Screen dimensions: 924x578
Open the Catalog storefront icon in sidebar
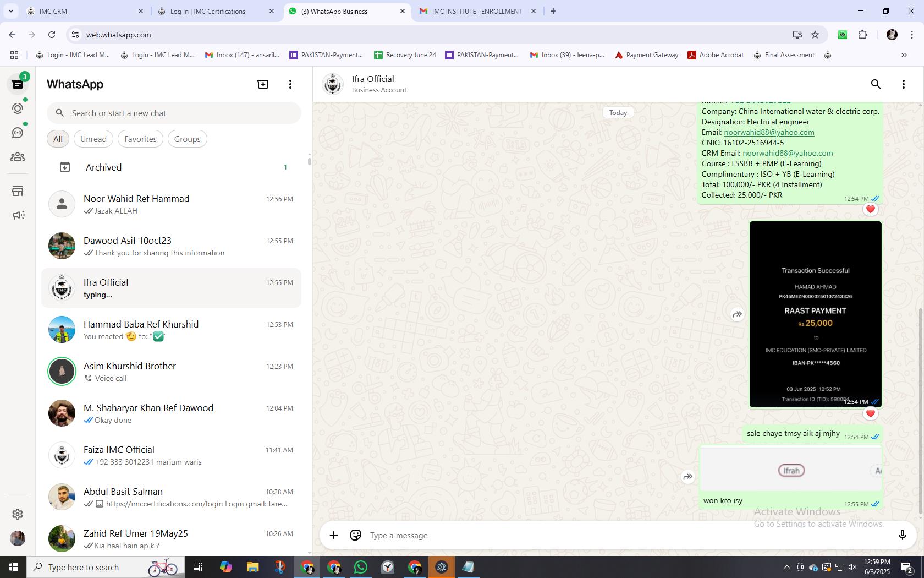(x=18, y=191)
